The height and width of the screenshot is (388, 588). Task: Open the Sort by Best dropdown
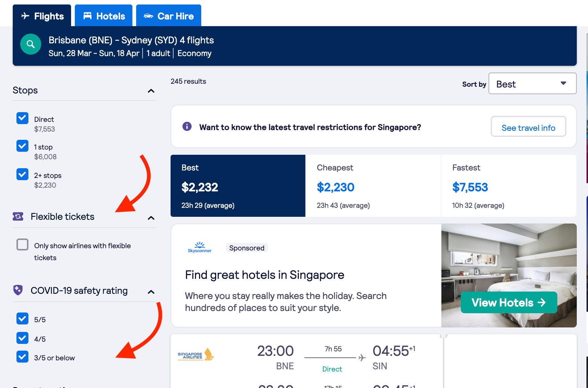[x=532, y=83]
